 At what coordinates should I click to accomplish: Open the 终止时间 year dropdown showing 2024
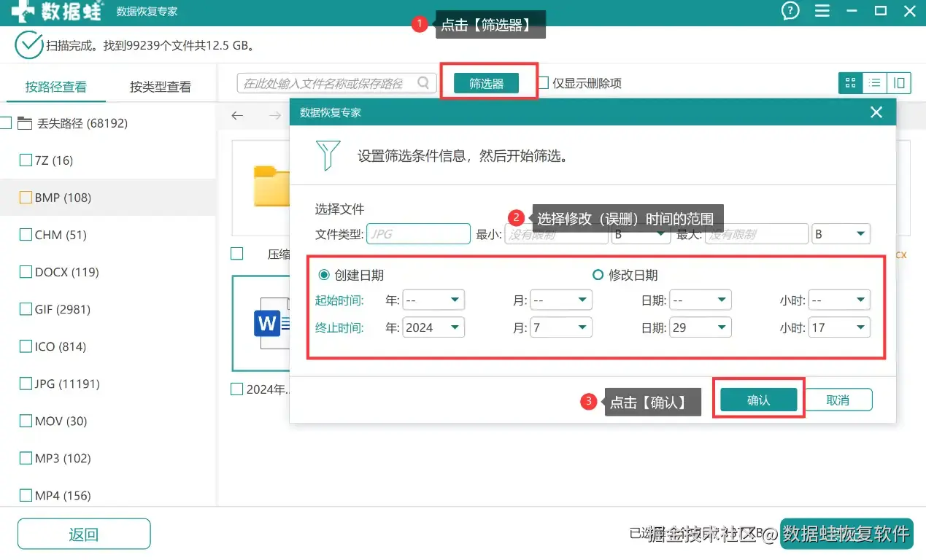(x=433, y=327)
